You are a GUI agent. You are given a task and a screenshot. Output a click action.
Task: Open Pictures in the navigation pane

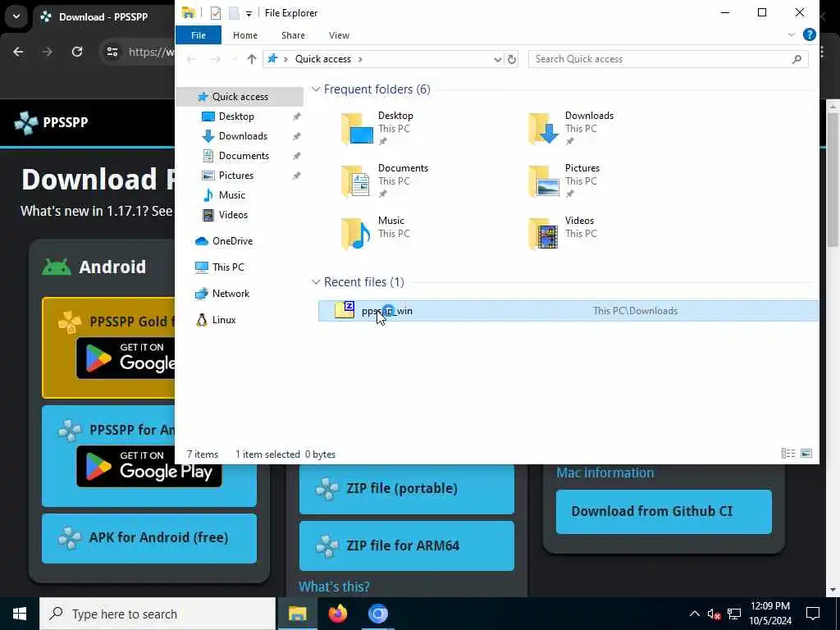pos(235,176)
